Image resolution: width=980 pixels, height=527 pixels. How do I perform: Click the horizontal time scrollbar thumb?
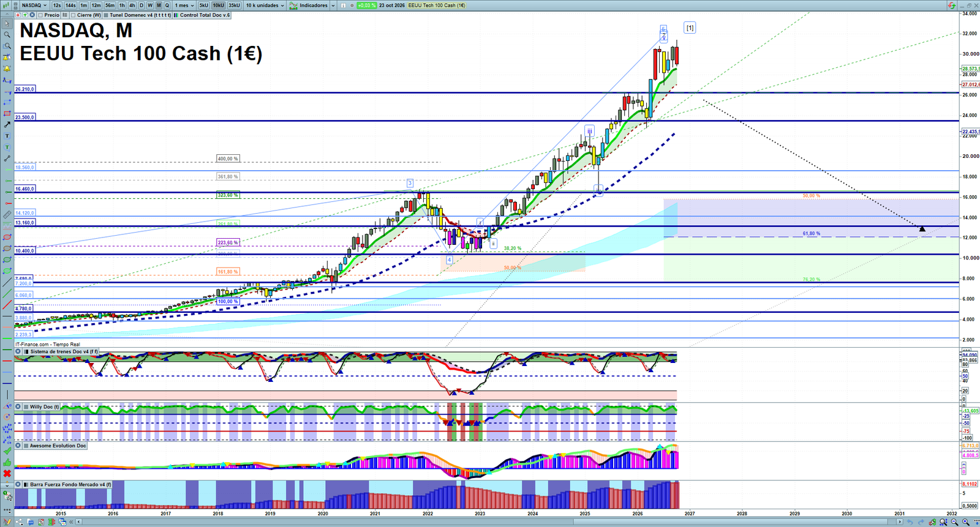730,521
